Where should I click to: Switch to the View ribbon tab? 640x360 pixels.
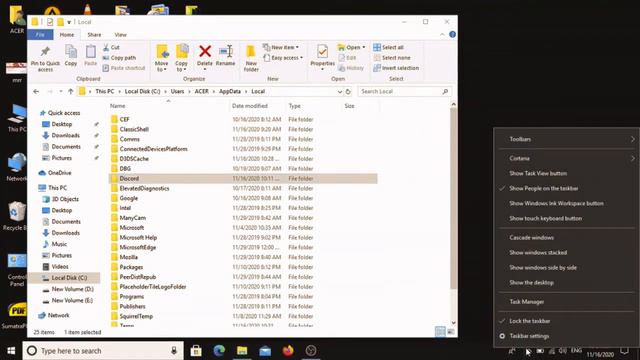pos(120,35)
